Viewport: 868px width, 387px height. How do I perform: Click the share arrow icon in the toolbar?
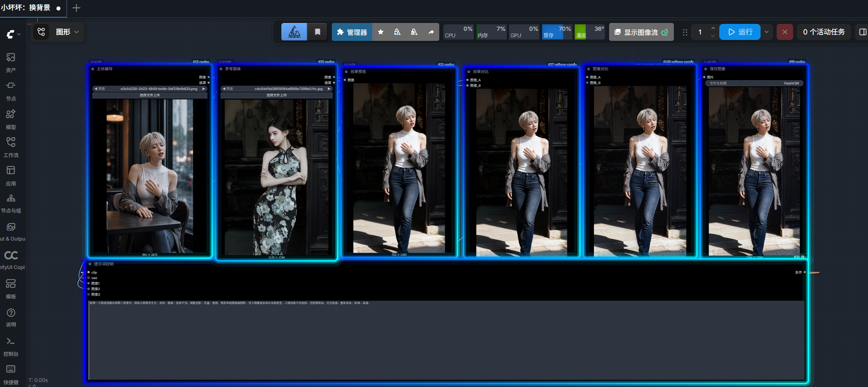pos(431,32)
